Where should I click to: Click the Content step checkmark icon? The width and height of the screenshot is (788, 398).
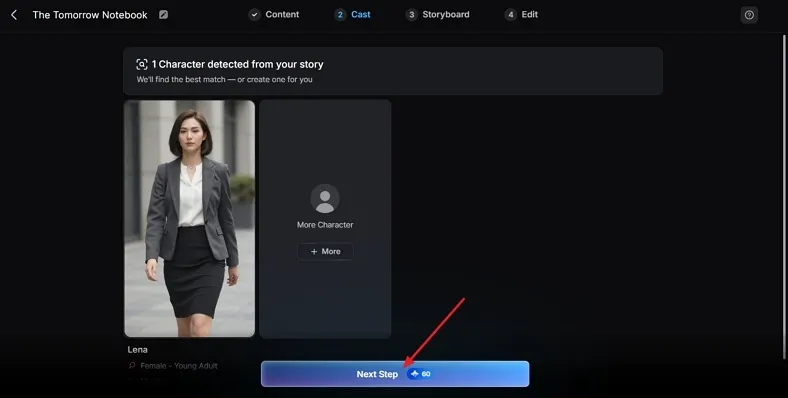255,15
